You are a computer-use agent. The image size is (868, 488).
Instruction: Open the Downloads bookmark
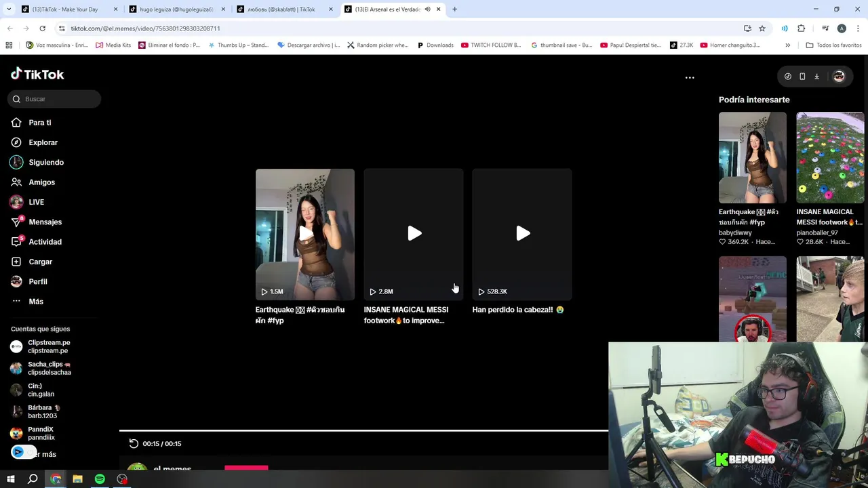(x=435, y=45)
